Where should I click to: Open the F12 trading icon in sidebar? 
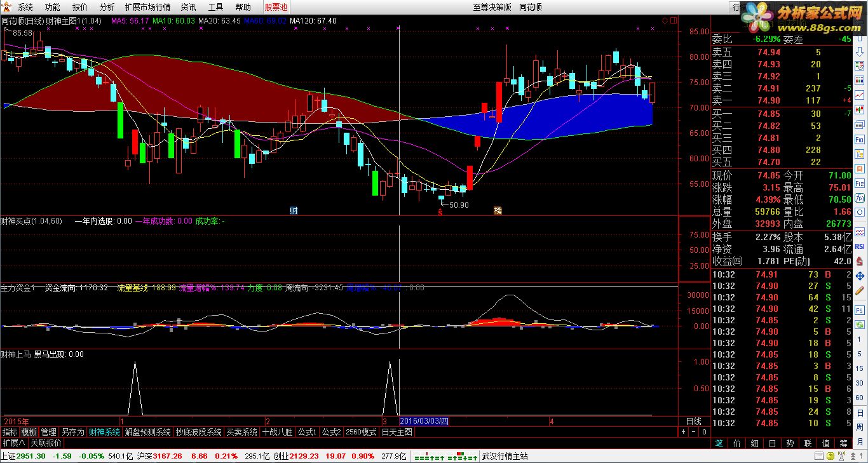tap(859, 184)
